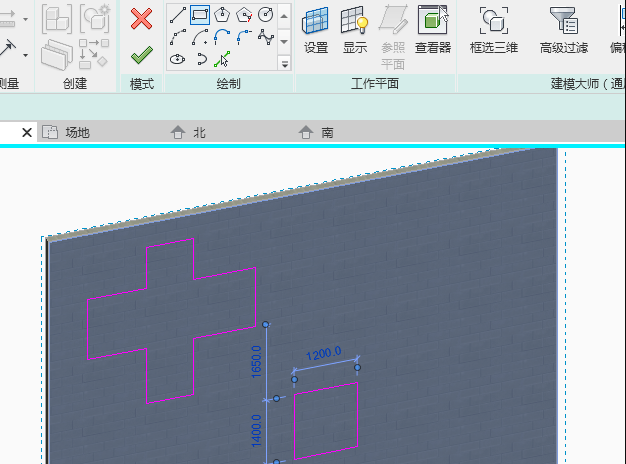Open the work plane 设置 tool

click(x=316, y=30)
